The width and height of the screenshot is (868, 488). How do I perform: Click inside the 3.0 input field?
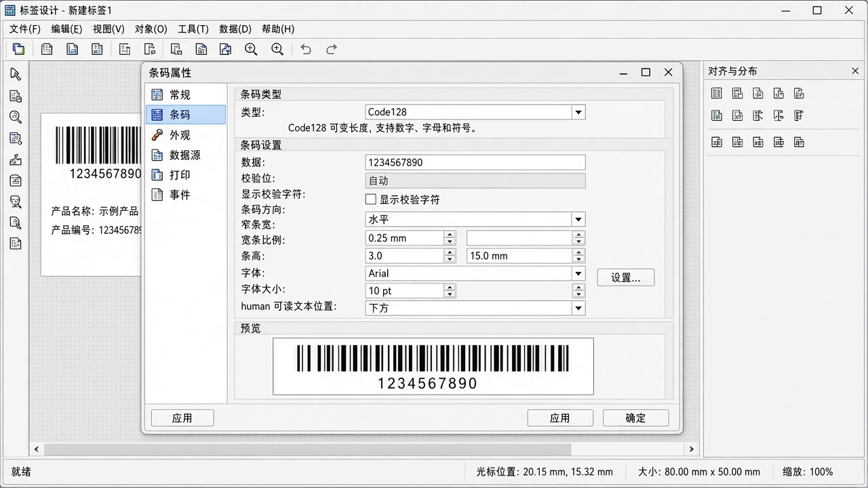pos(404,256)
